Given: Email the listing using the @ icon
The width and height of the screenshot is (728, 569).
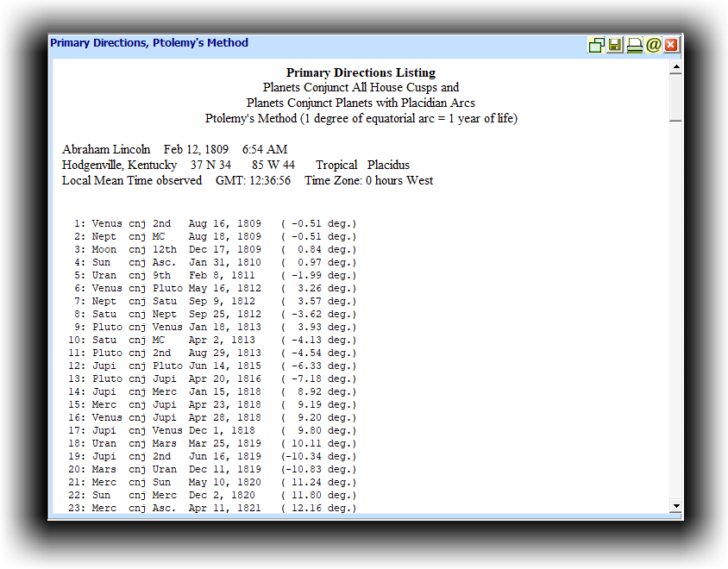Looking at the screenshot, I should click(653, 45).
